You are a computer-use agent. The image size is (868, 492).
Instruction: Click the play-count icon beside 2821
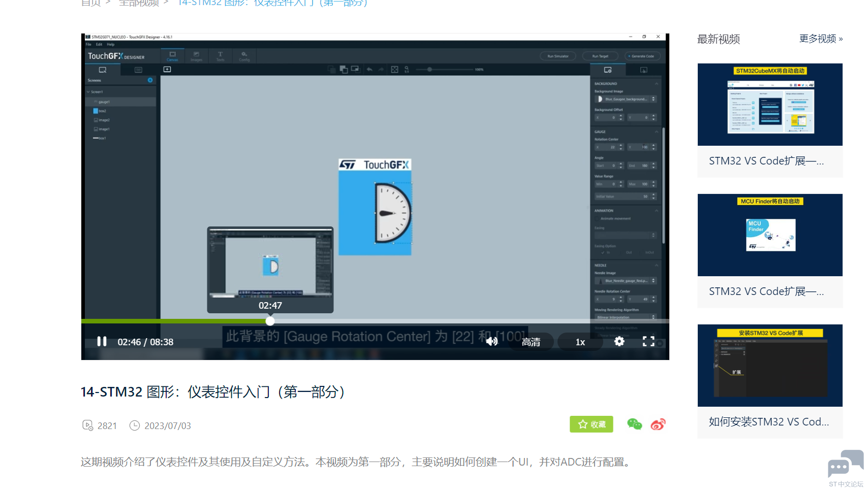pyautogui.click(x=87, y=425)
